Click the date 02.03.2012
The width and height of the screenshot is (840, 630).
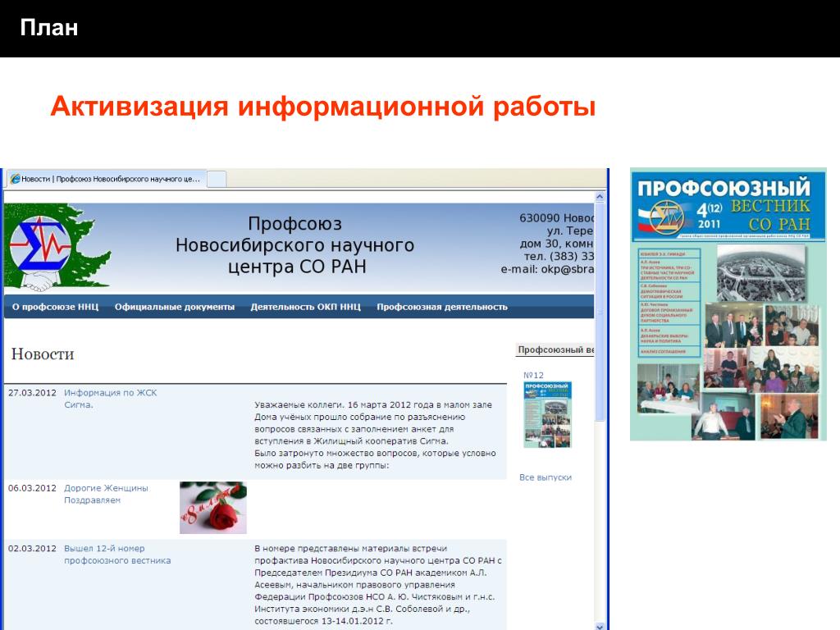[32, 549]
